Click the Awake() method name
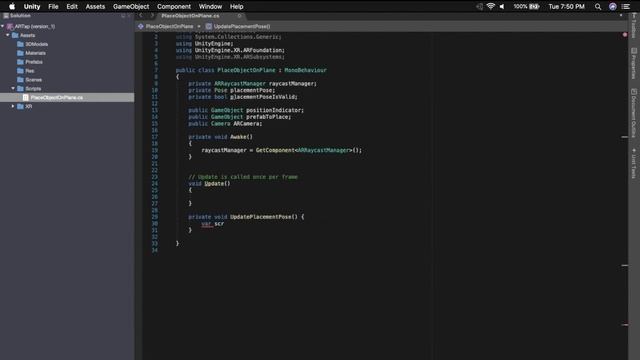 coord(241,137)
